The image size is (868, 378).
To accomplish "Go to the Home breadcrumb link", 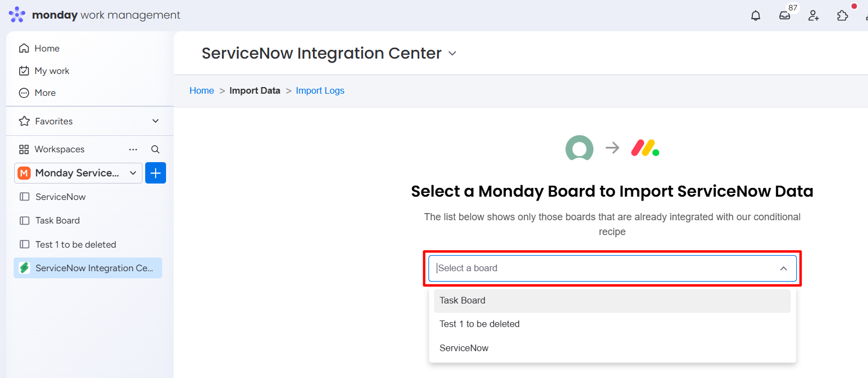I will (x=202, y=91).
